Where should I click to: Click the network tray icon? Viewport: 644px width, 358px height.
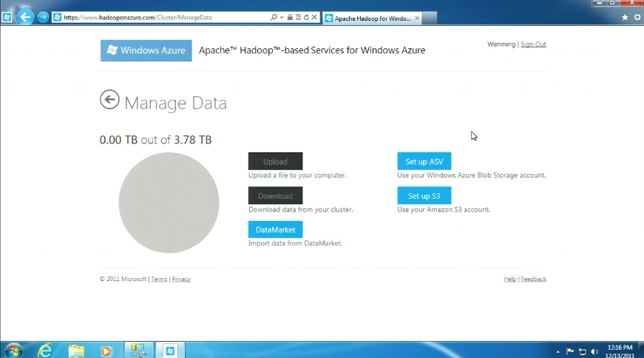click(583, 351)
